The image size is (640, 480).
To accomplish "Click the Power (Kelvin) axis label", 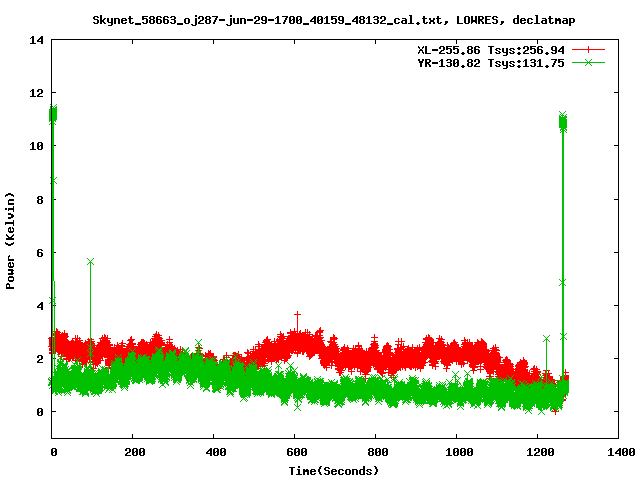I will click(x=10, y=241).
